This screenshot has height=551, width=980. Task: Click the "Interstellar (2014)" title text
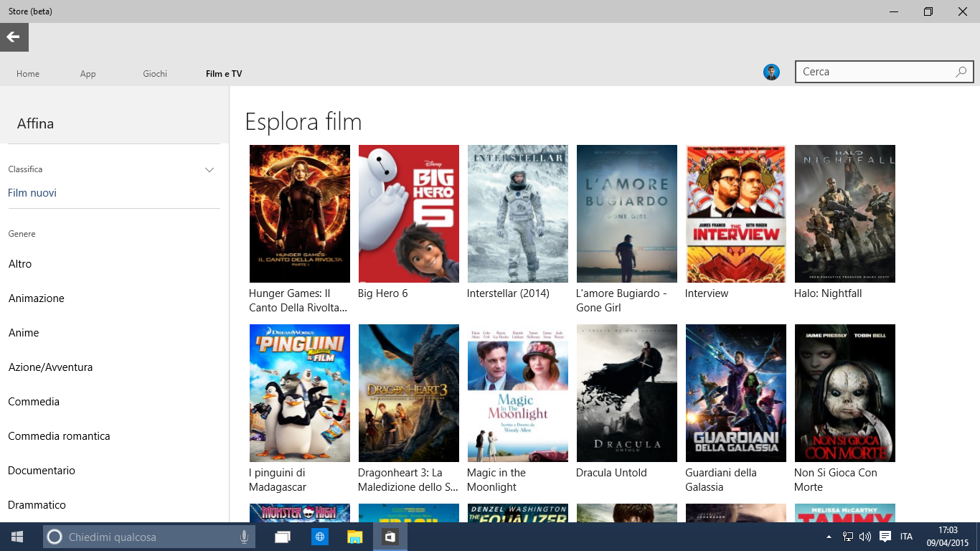point(508,293)
